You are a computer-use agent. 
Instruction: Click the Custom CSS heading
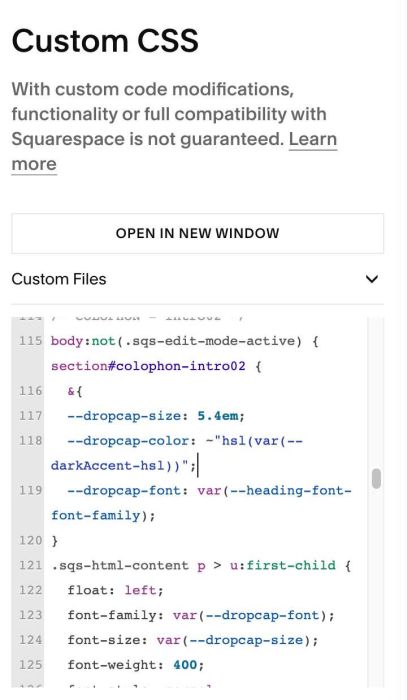pyautogui.click(x=105, y=40)
